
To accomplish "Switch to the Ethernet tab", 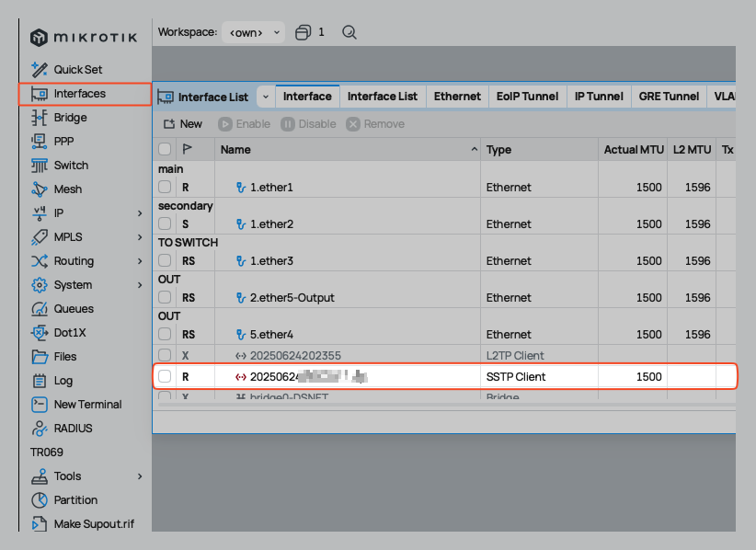I will click(457, 97).
